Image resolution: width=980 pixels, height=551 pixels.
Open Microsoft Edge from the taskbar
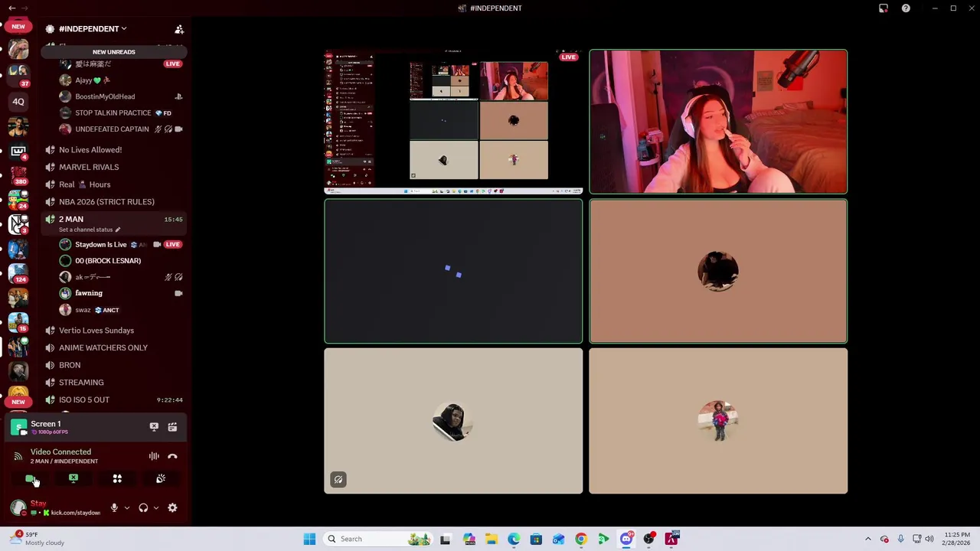pyautogui.click(x=514, y=539)
